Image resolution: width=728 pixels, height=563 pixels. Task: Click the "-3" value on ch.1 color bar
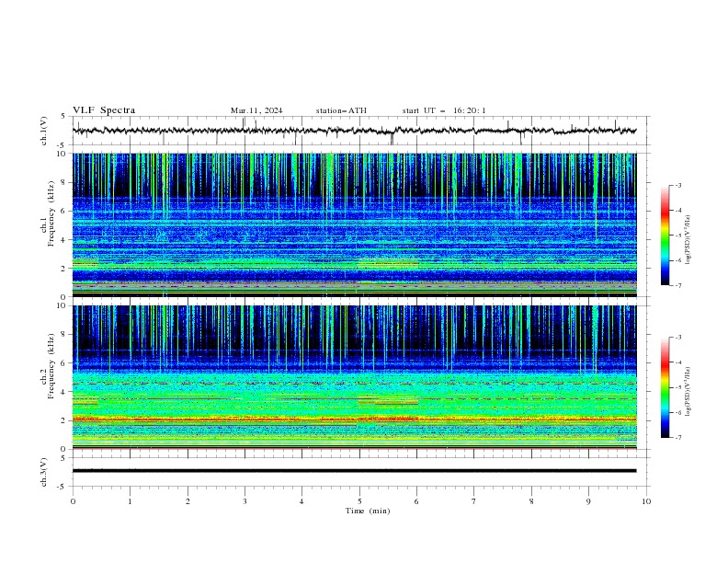677,185
